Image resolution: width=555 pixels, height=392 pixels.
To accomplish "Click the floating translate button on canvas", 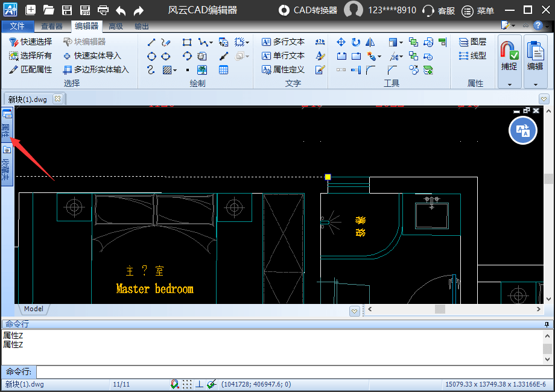I will click(x=522, y=130).
